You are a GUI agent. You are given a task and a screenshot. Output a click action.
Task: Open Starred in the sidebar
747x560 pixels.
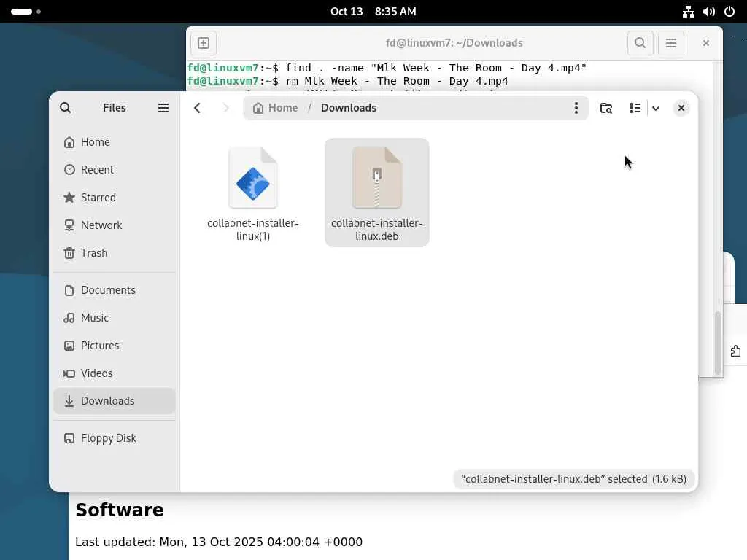coord(115,197)
